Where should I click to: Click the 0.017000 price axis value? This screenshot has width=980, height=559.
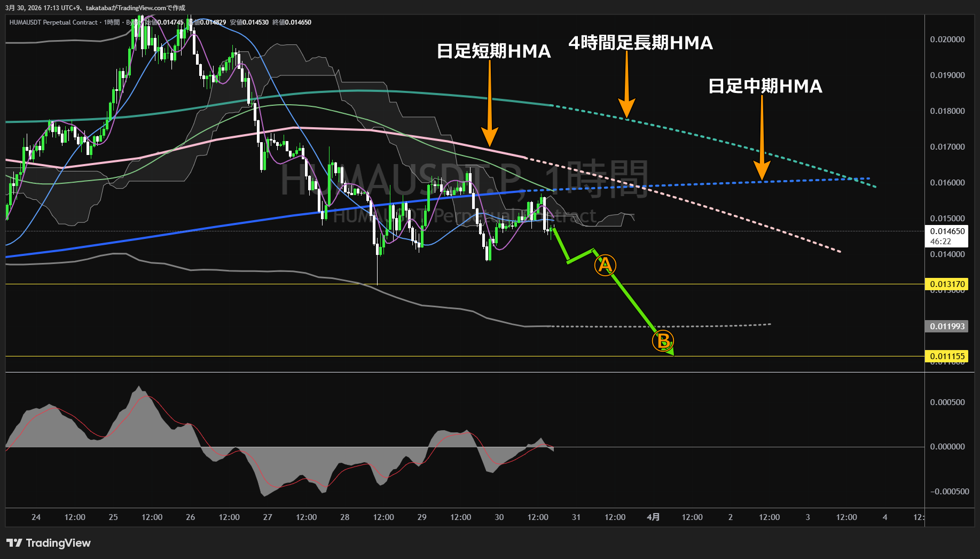coord(947,147)
